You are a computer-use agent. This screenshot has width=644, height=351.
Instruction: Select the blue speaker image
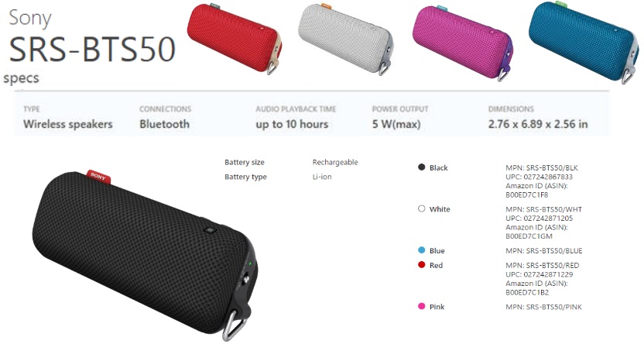[584, 42]
